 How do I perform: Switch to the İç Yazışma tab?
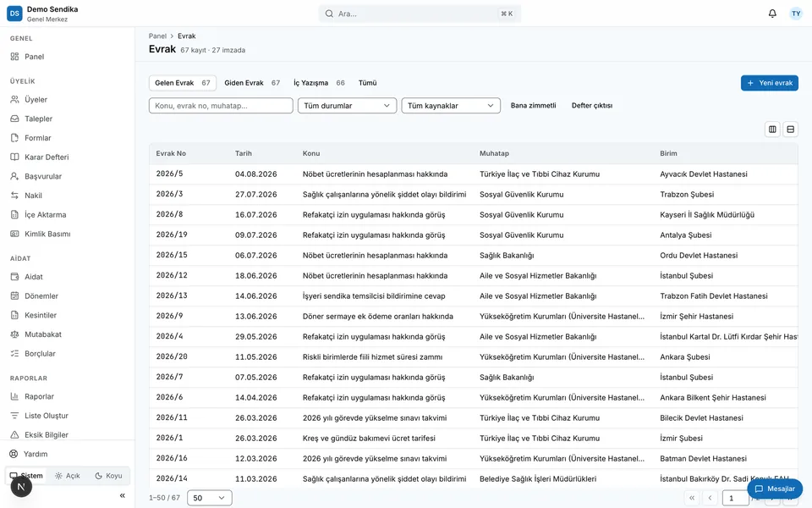click(x=319, y=82)
